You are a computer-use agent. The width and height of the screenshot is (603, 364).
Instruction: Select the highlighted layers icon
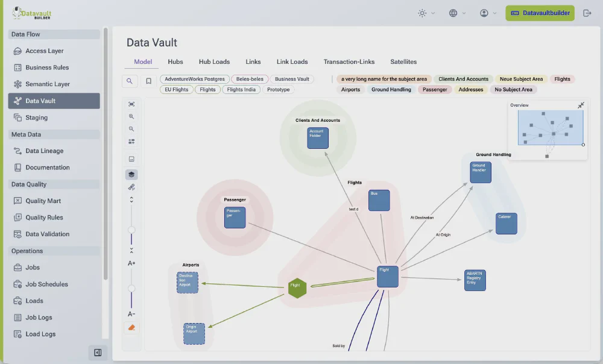(x=131, y=174)
